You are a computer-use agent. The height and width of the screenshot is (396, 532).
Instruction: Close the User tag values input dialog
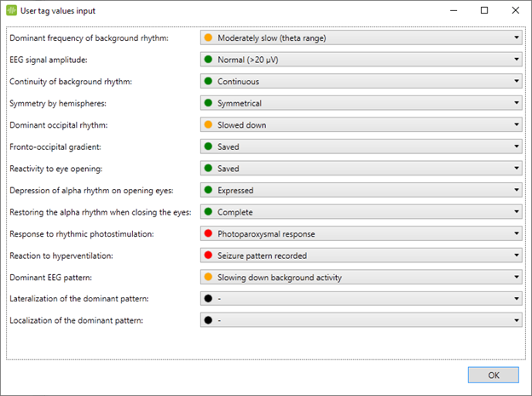point(515,10)
